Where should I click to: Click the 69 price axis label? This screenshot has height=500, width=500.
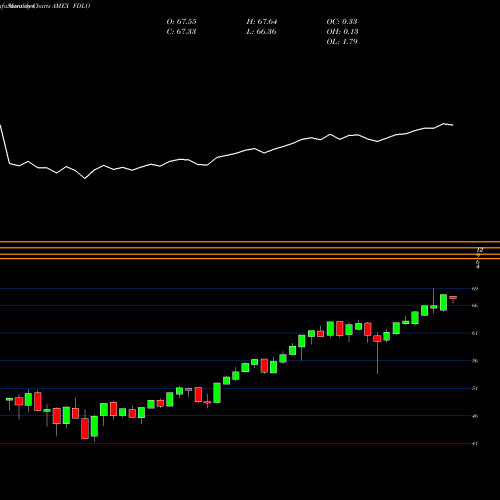(475, 289)
